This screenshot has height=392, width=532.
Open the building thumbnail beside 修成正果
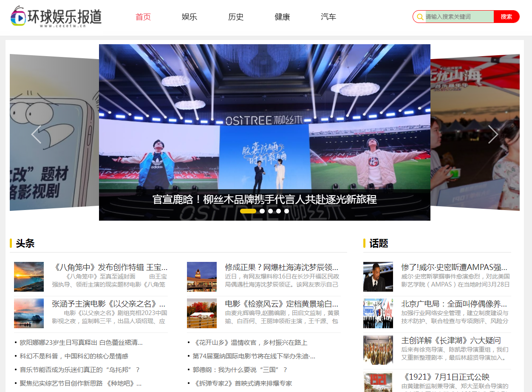202,277
